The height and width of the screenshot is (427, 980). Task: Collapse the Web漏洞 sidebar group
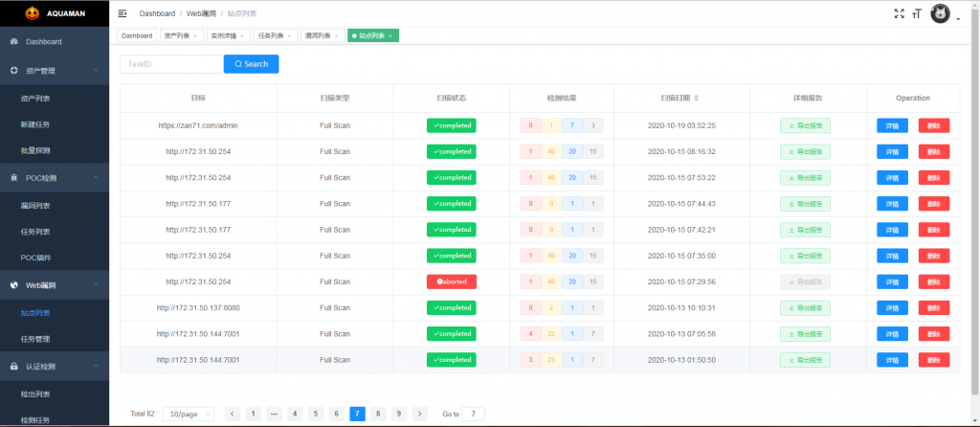(96, 285)
